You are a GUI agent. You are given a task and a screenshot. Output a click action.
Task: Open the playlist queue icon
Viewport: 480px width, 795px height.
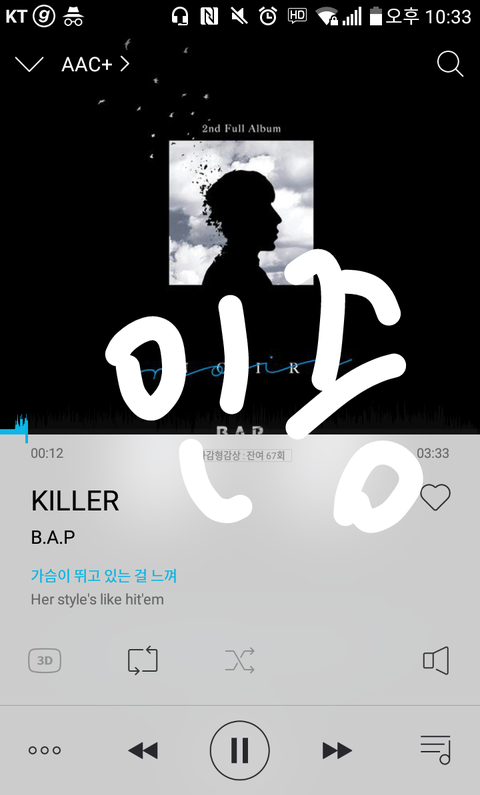tap(435, 749)
